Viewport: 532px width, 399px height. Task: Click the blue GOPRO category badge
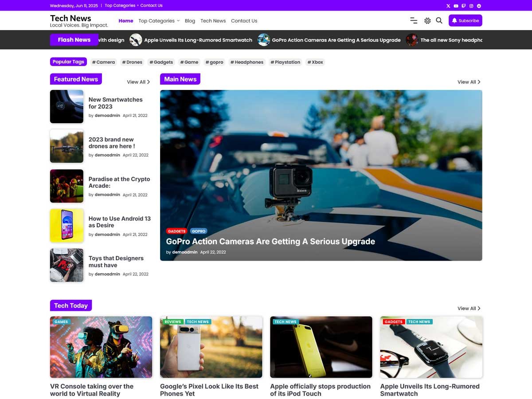pos(199,231)
